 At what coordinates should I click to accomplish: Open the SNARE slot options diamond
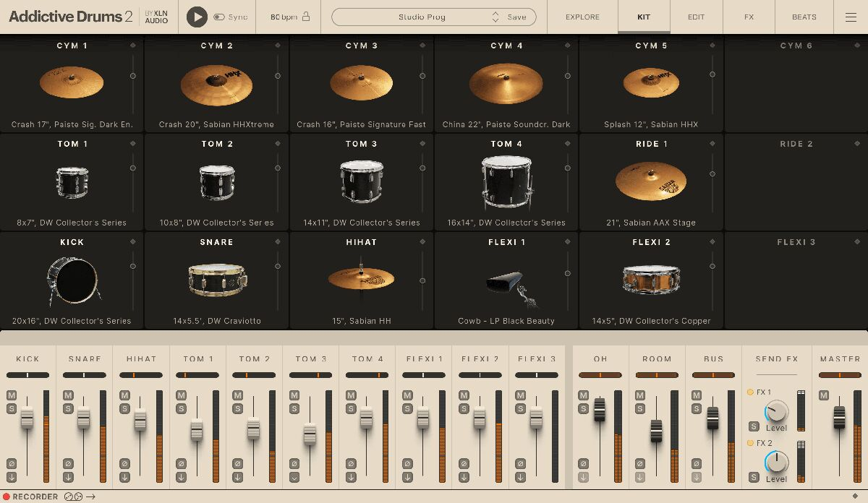tap(278, 242)
